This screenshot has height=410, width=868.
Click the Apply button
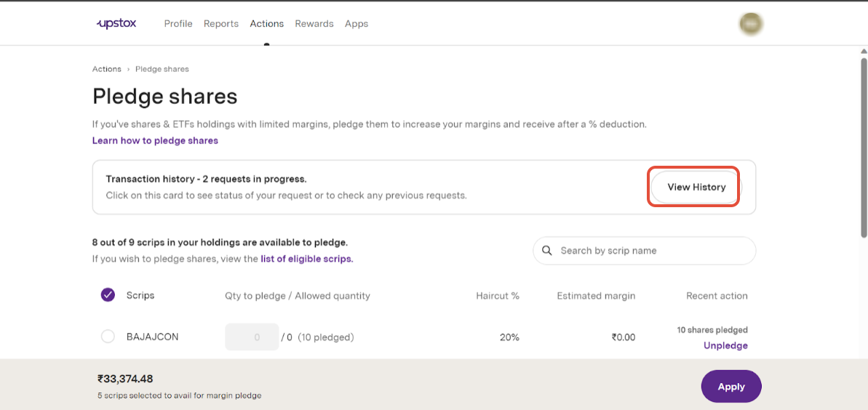pos(731,386)
